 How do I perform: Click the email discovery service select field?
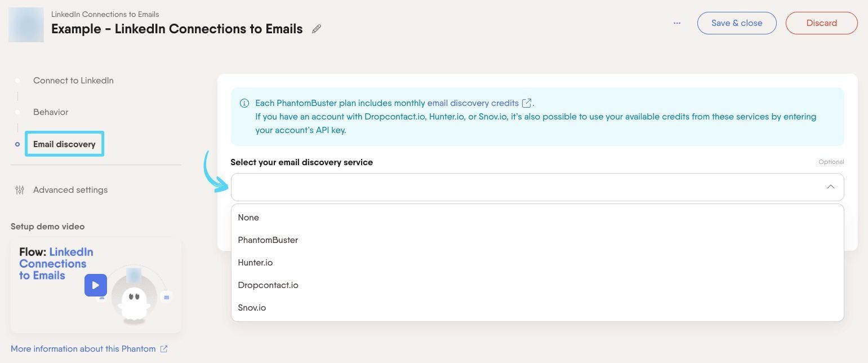point(537,187)
